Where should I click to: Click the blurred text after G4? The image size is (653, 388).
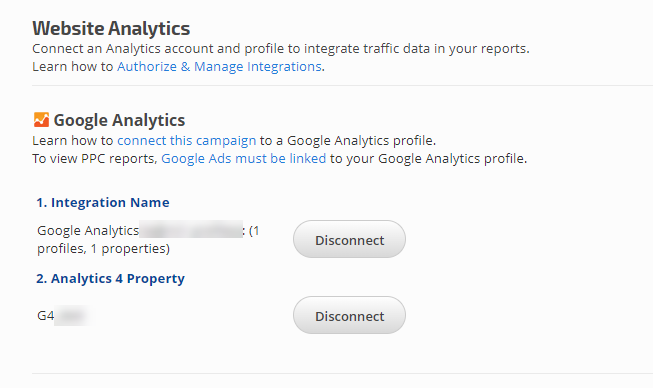pyautogui.click(x=71, y=315)
